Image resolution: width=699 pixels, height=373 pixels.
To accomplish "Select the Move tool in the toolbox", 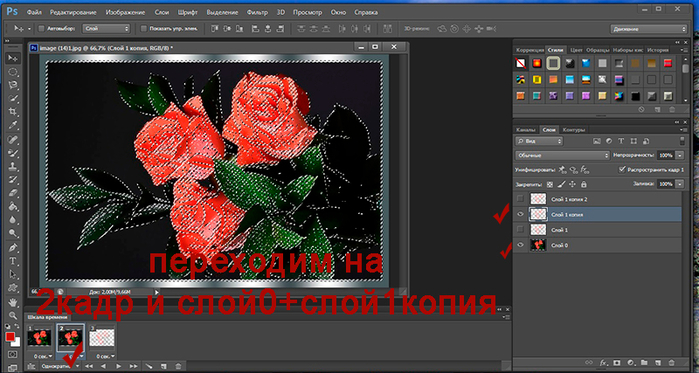I will tap(13, 58).
